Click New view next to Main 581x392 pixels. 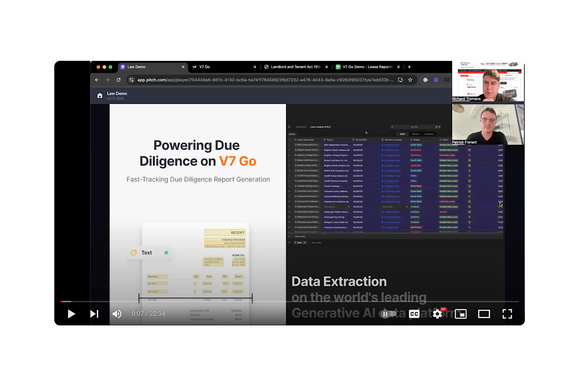316,242
